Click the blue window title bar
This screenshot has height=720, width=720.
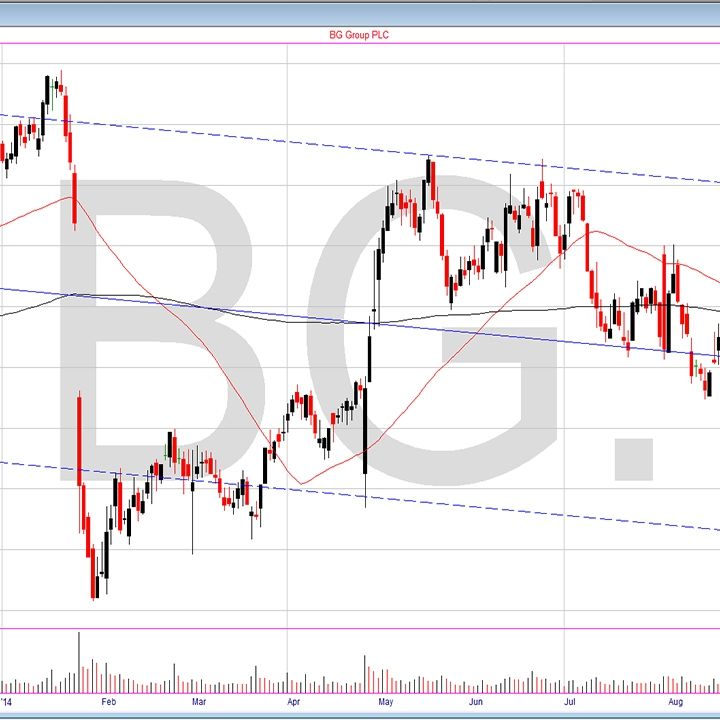pos(360,12)
